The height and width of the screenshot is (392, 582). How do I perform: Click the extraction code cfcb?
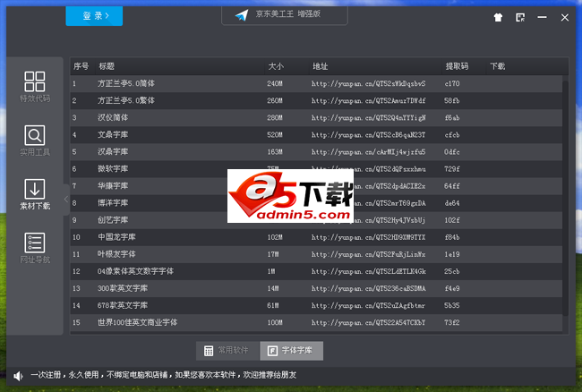click(451, 135)
